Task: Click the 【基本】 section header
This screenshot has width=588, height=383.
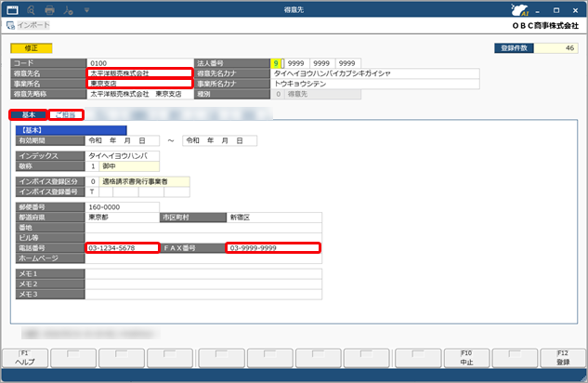Action: tap(72, 130)
